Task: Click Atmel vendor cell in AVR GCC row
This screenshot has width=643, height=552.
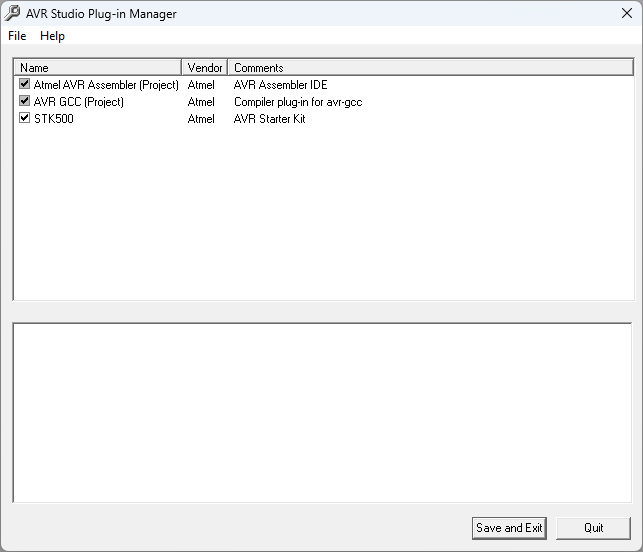Action: [201, 102]
